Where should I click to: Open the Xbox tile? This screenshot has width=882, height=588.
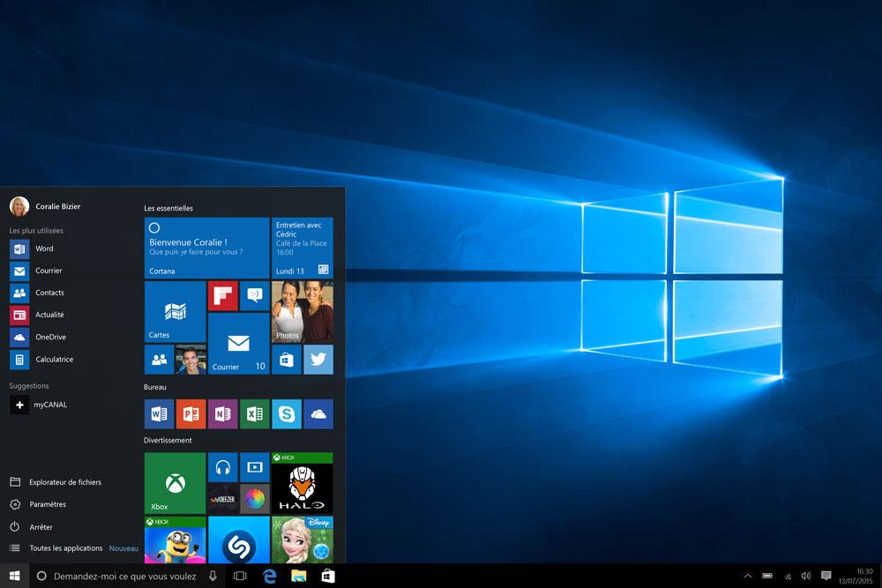[175, 483]
